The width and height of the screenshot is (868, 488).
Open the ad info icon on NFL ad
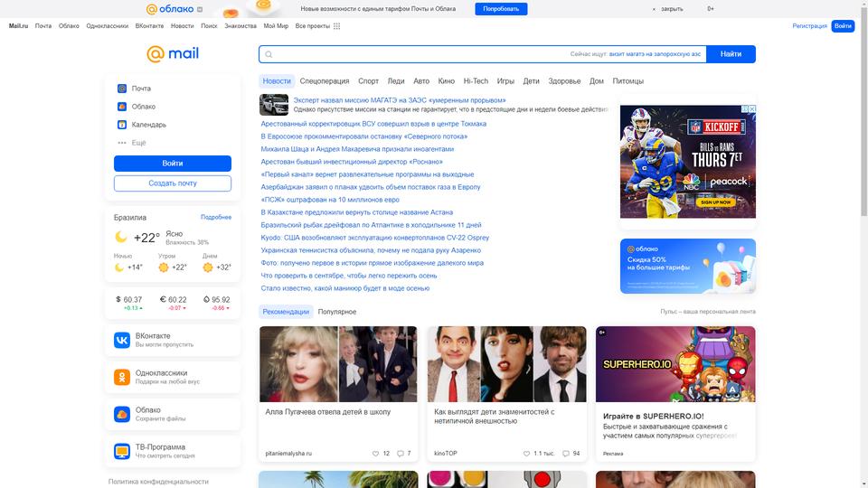[745, 109]
